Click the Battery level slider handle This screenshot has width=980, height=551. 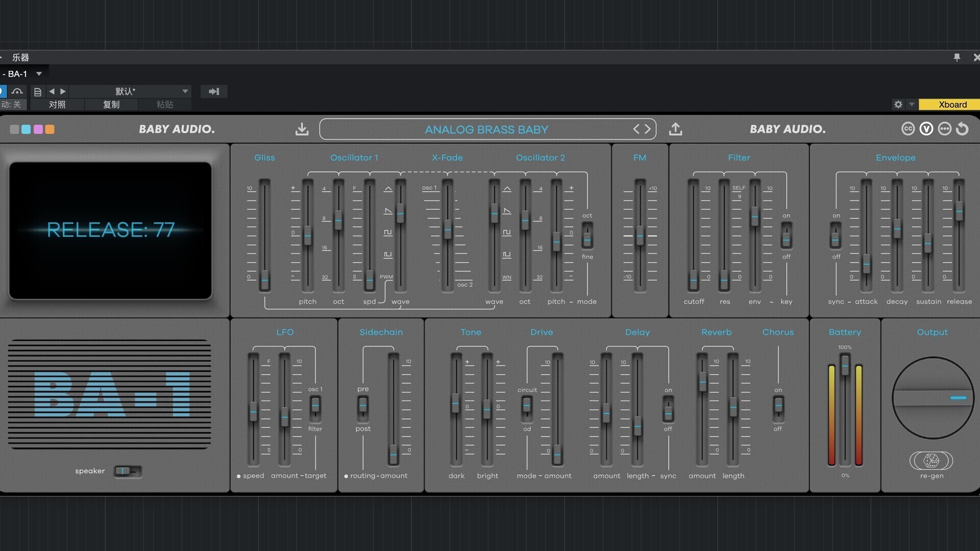pos(845,365)
